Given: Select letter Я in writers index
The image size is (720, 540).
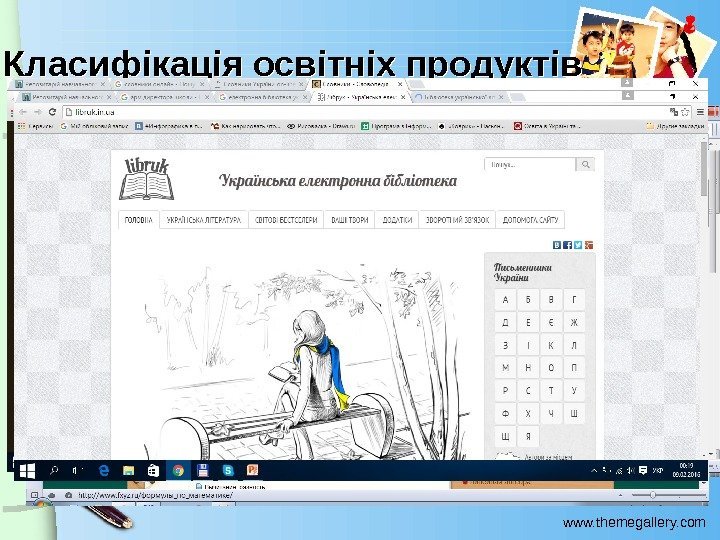Looking at the screenshot, I should tap(528, 436).
